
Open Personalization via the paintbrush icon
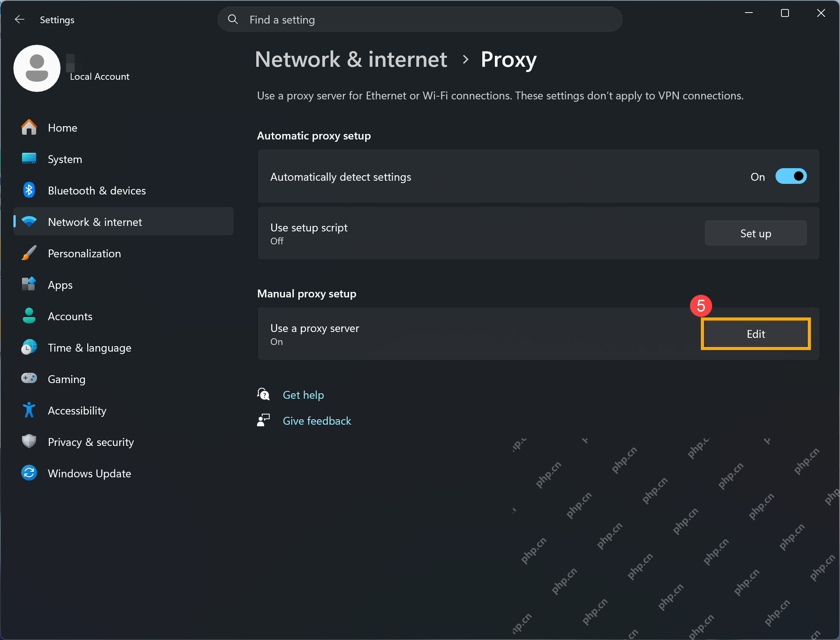29,253
